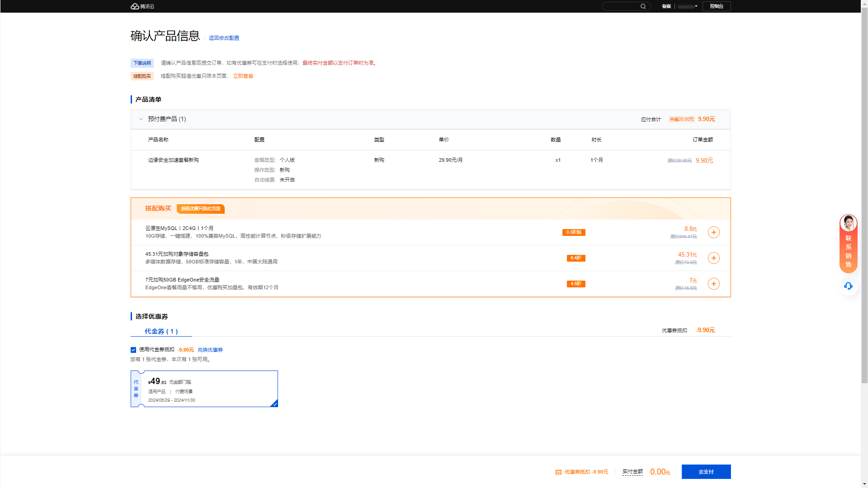This screenshot has height=488, width=868.
Task: Add 50GB EdgeOne安全流量 with plus icon
Action: coord(713,284)
